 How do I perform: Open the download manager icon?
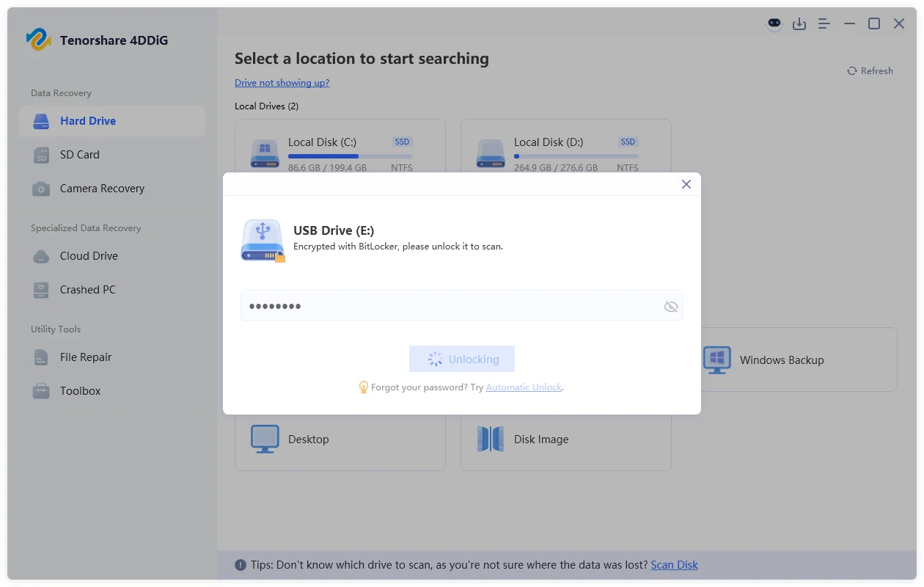[x=799, y=23]
